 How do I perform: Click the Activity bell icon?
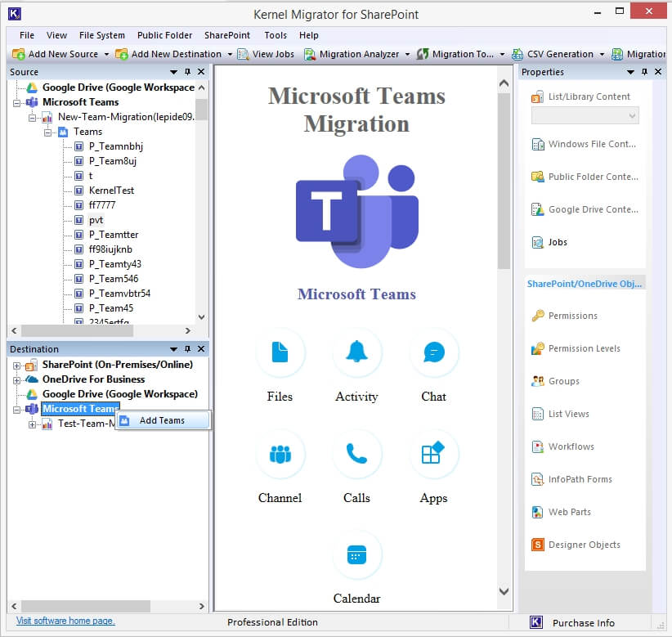tap(356, 352)
